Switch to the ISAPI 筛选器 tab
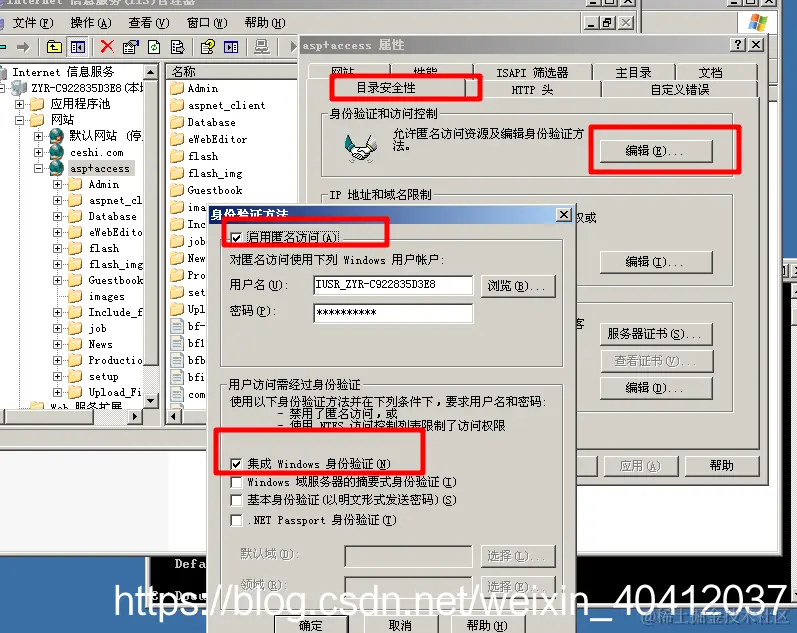797x633 pixels. click(532, 73)
